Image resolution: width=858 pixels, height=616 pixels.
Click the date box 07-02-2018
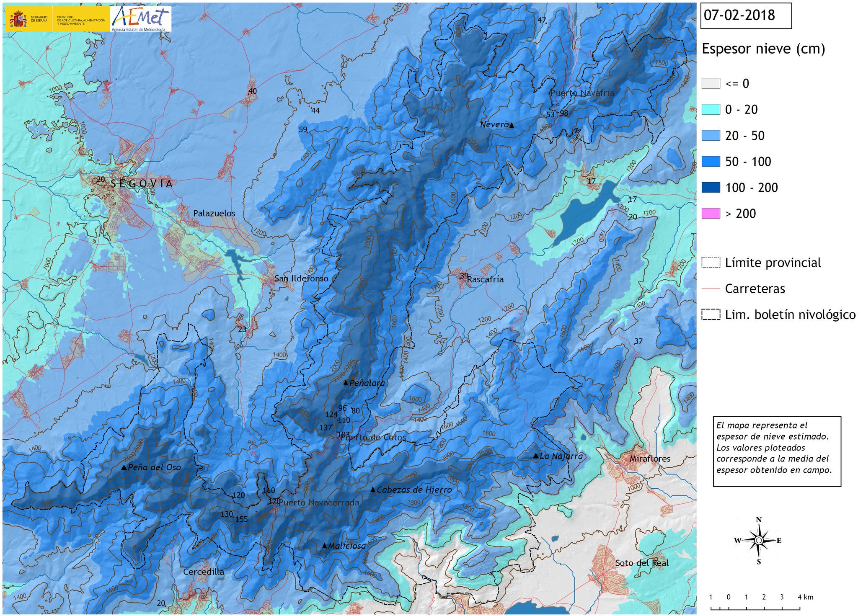(746, 16)
